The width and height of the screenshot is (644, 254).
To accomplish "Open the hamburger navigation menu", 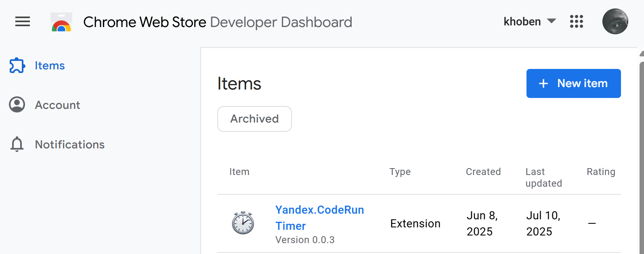I will click(22, 22).
